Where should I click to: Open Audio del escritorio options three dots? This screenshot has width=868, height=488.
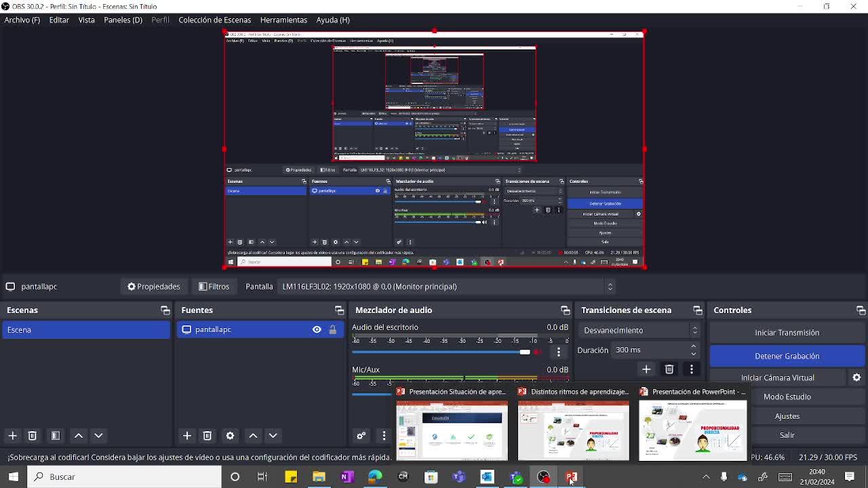click(x=559, y=352)
